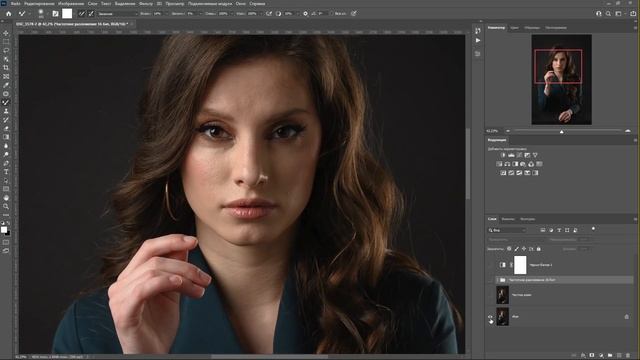
Task: Switch to the Контуры tab
Action: [527, 219]
